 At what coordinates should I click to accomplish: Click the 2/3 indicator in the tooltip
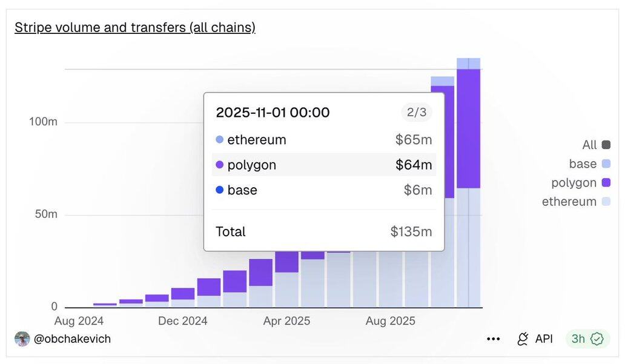(x=416, y=112)
